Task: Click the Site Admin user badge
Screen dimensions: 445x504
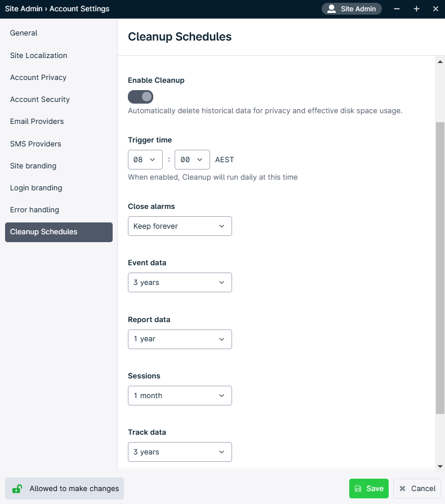Action: click(x=351, y=9)
